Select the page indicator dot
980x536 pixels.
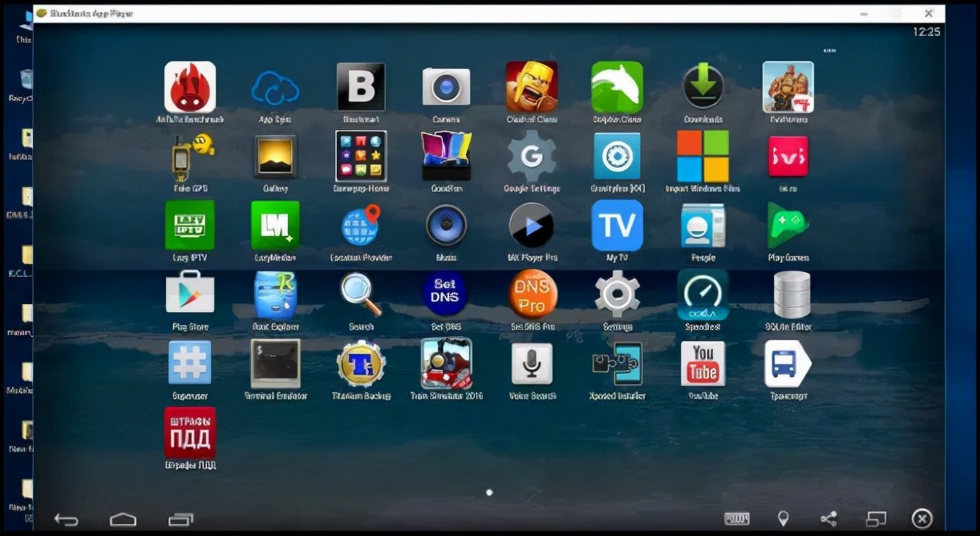click(489, 493)
